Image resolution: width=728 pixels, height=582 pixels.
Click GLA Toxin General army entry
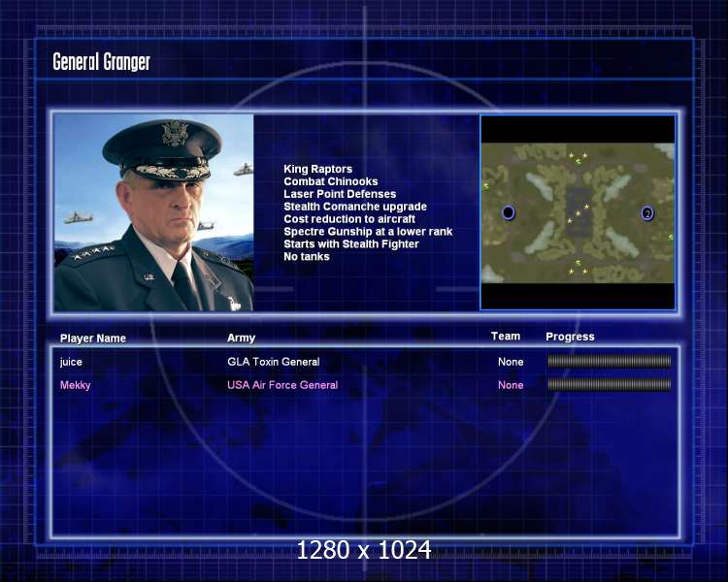coord(274,362)
